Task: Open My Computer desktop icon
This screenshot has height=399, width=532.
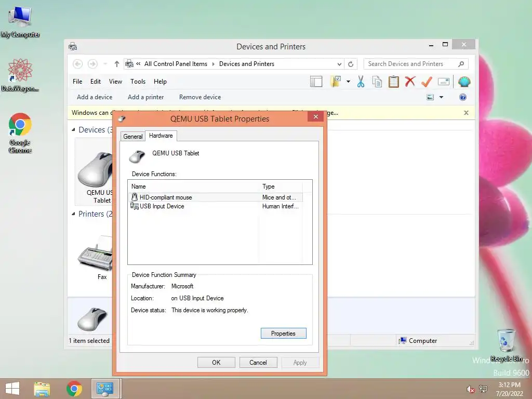Action: (20, 21)
